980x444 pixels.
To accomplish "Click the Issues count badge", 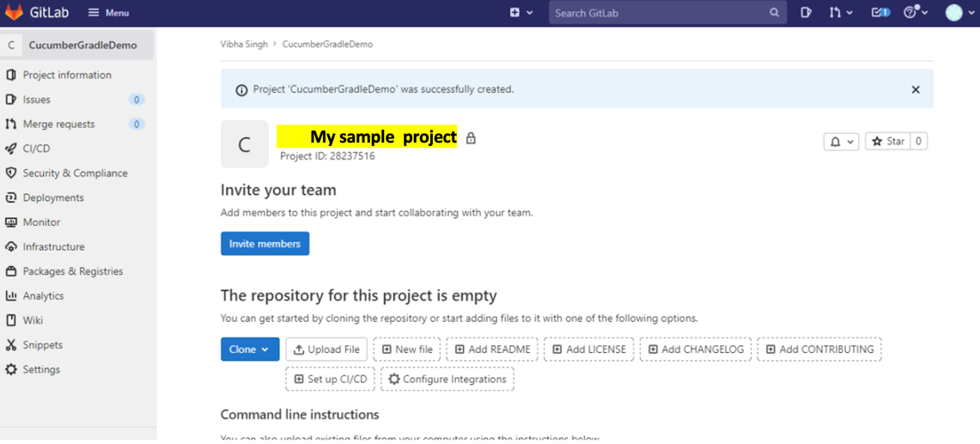I will [x=137, y=100].
